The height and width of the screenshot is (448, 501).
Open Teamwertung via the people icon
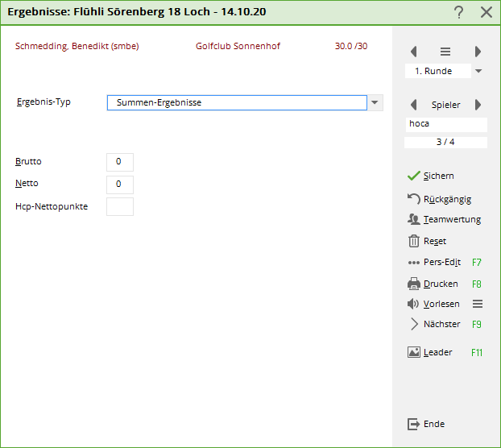pos(413,219)
